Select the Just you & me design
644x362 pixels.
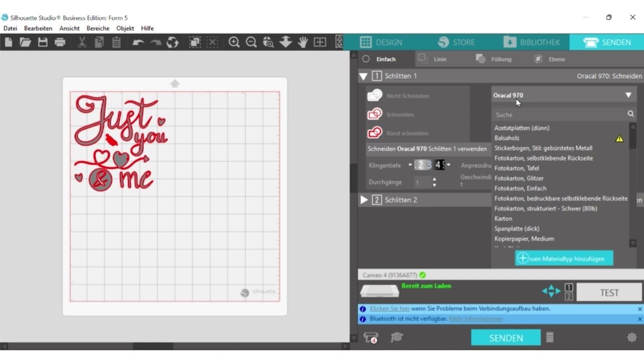point(121,144)
